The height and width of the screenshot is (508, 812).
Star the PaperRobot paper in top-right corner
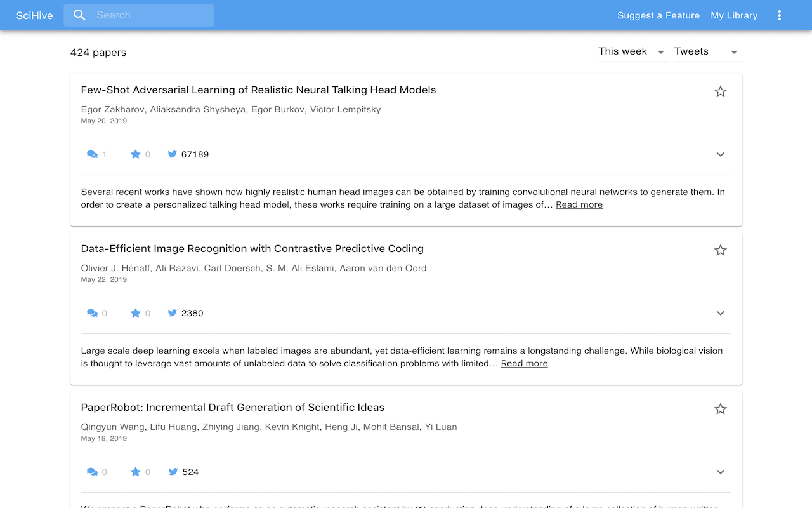[x=720, y=409]
